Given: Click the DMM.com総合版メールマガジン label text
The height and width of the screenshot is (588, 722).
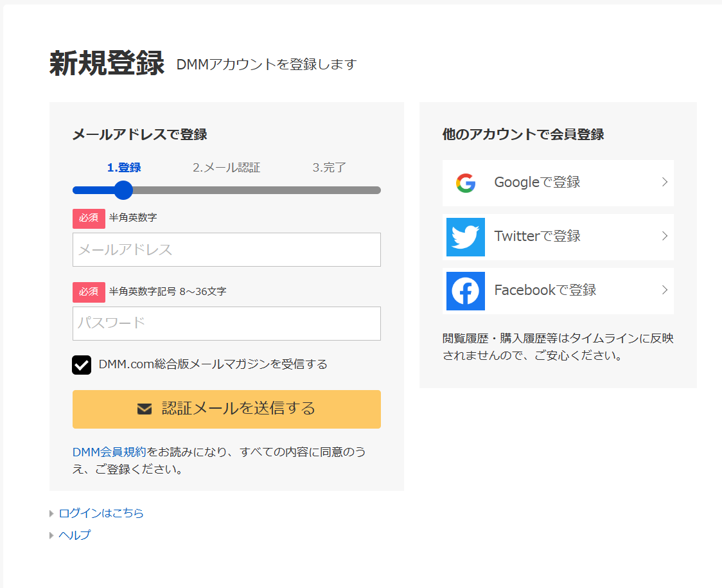Looking at the screenshot, I should 213,364.
